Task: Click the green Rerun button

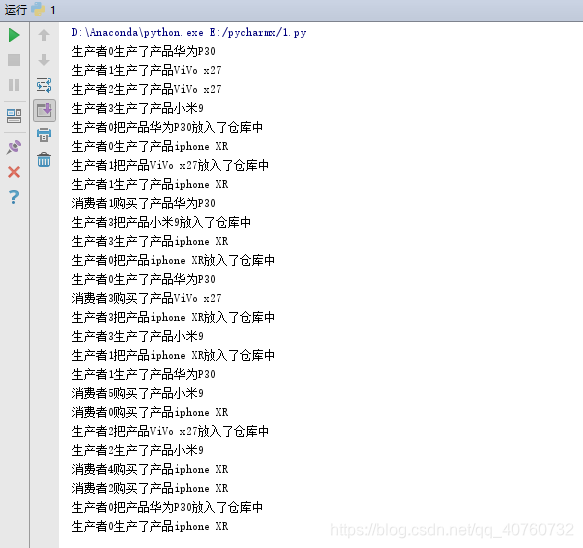Action: pos(14,35)
